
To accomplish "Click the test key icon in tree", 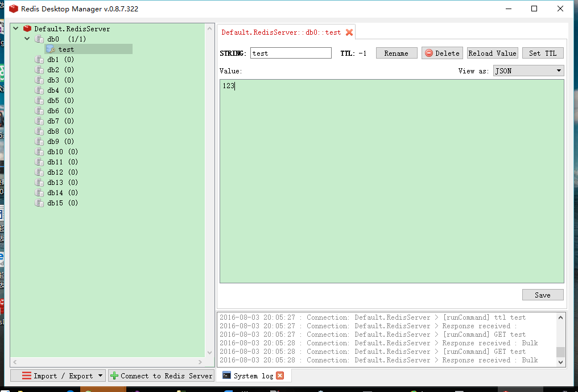I will point(51,49).
